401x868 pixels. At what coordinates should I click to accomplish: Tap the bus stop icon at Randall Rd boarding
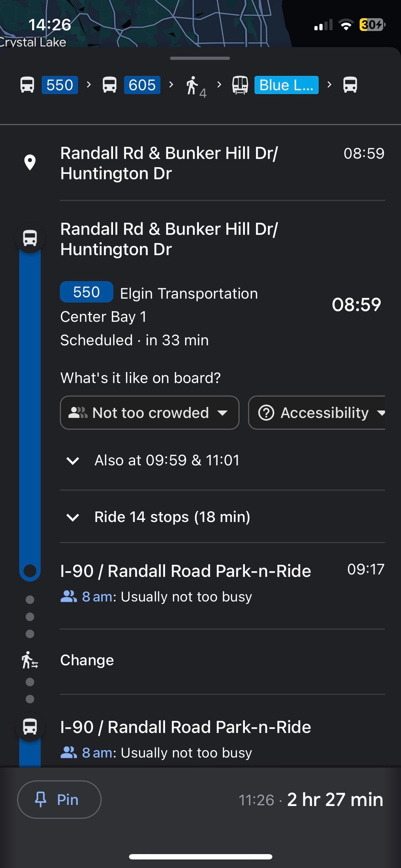[30, 238]
